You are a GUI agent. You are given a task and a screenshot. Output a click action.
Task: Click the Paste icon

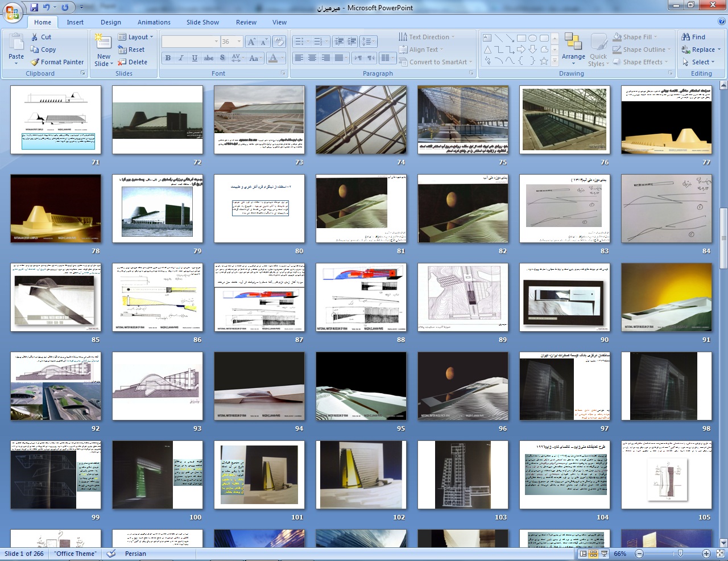pos(16,44)
